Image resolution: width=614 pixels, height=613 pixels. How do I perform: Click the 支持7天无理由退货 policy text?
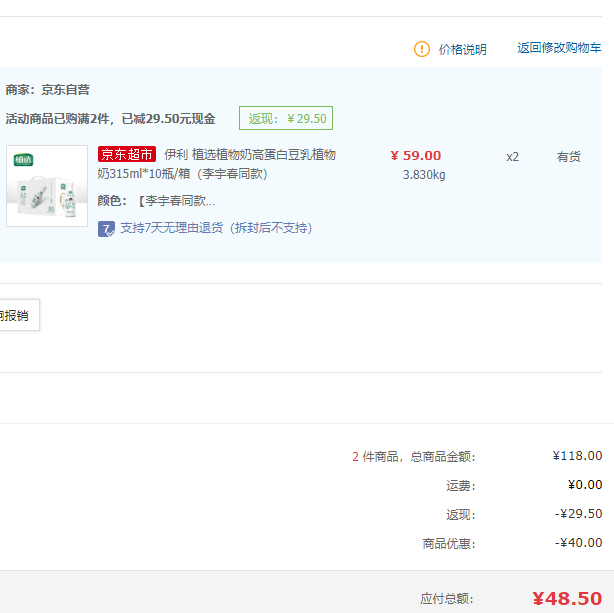(215, 228)
